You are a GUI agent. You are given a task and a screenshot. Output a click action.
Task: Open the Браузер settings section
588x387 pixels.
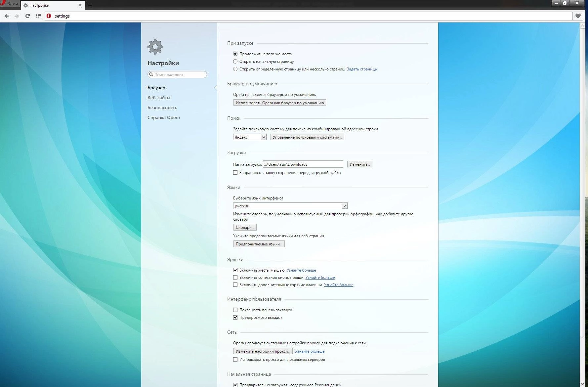click(x=156, y=88)
